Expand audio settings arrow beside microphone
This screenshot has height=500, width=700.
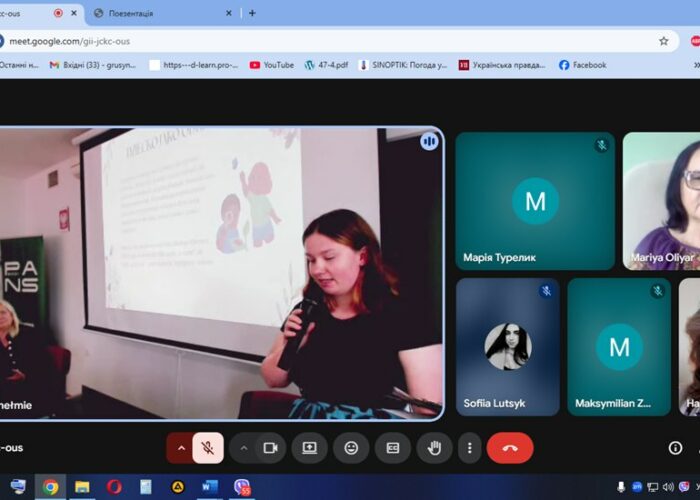(181, 448)
